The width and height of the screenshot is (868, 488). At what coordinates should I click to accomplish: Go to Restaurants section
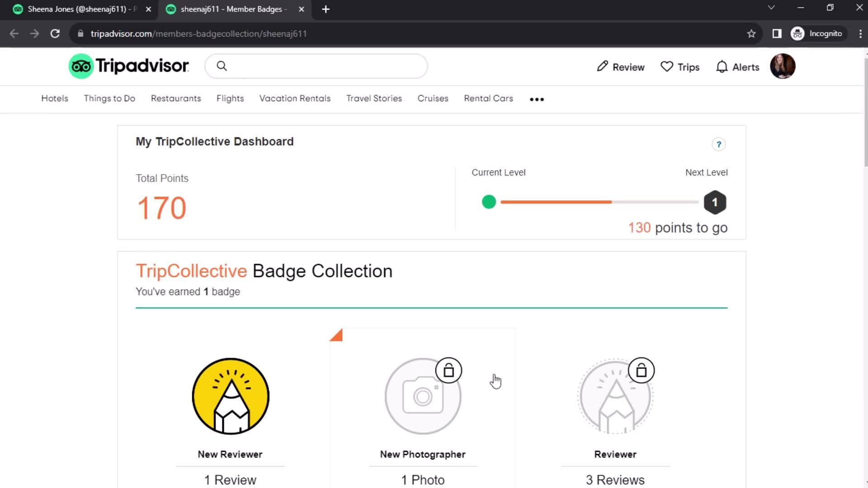[x=176, y=99]
